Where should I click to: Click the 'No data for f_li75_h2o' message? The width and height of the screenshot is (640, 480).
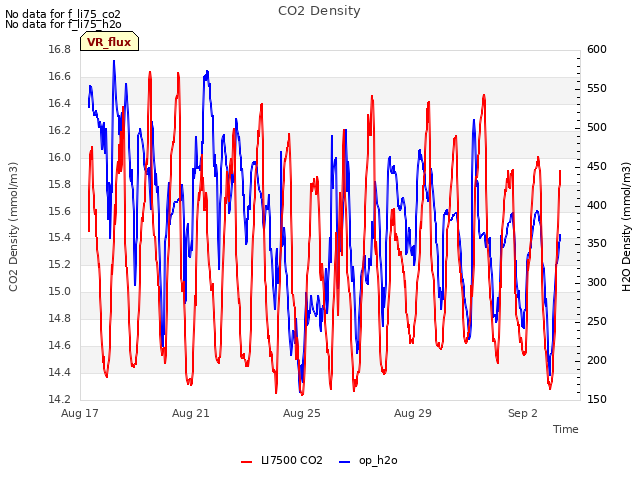(63, 24)
